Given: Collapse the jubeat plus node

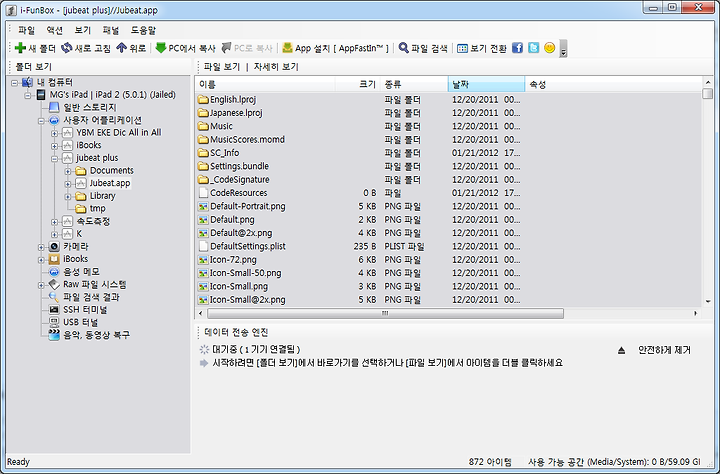Looking at the screenshot, I should (x=54, y=158).
